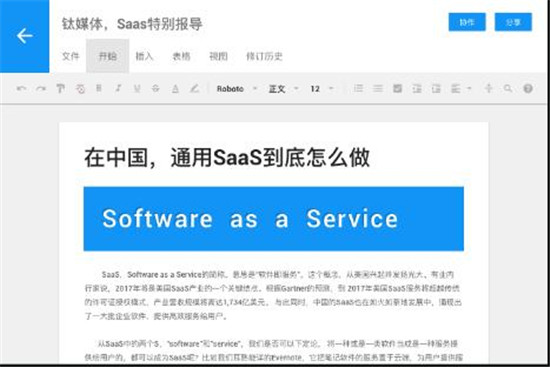Click the Software as a Service banner
The width and height of the screenshot is (550, 367).
pyautogui.click(x=274, y=219)
